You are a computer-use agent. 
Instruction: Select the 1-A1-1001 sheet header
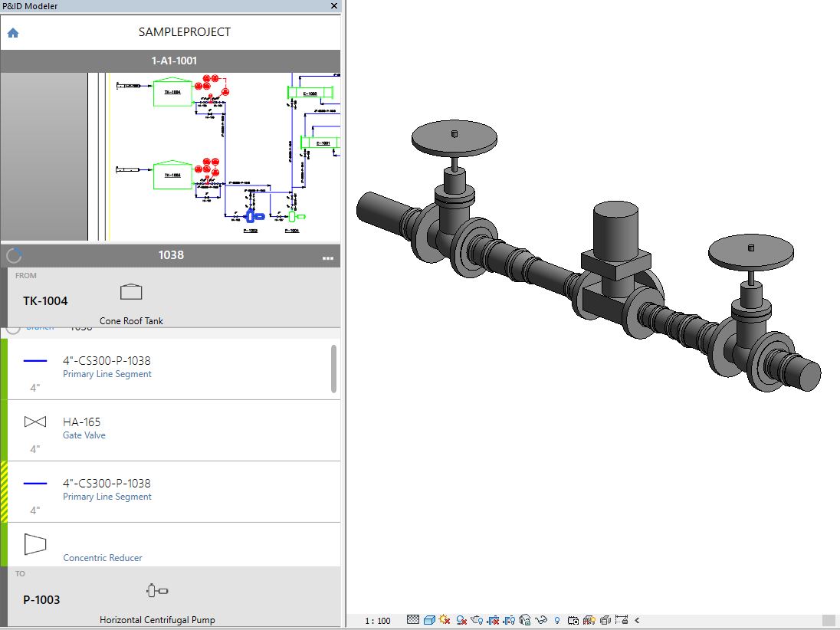[172, 61]
